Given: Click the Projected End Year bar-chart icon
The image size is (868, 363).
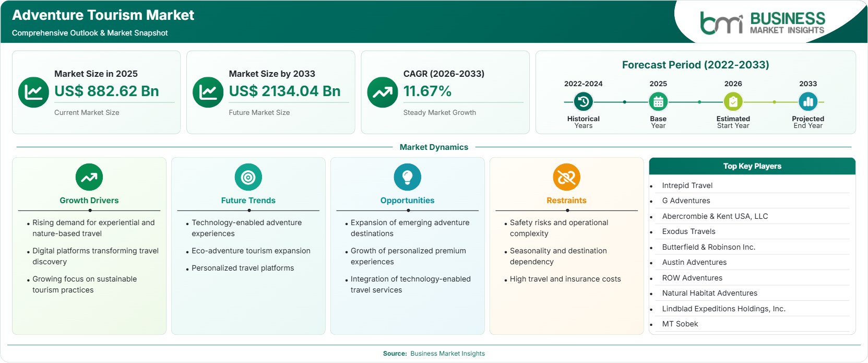Looking at the screenshot, I should pyautogui.click(x=808, y=102).
